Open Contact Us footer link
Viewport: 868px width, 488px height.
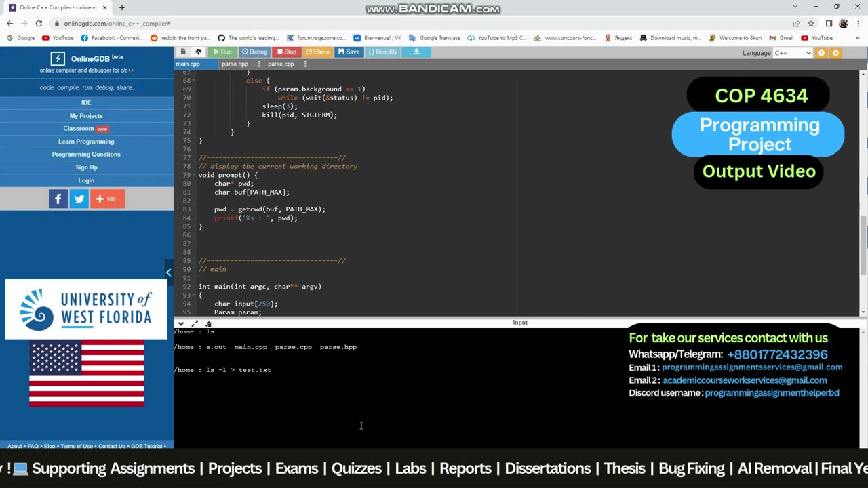(112, 446)
